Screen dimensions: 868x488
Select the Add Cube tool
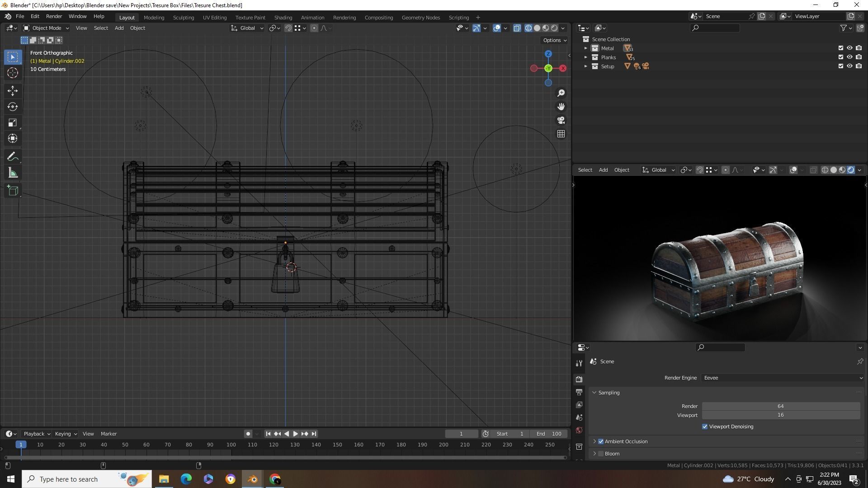tap(13, 191)
